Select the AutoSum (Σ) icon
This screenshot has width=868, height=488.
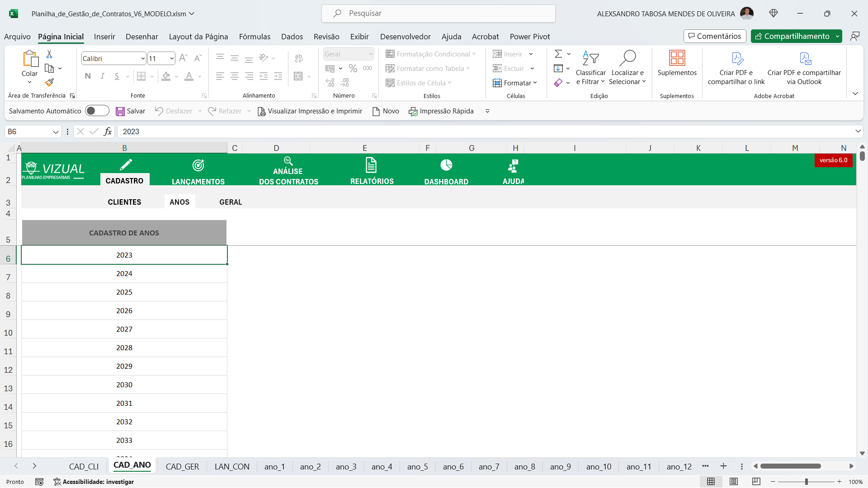(x=557, y=54)
